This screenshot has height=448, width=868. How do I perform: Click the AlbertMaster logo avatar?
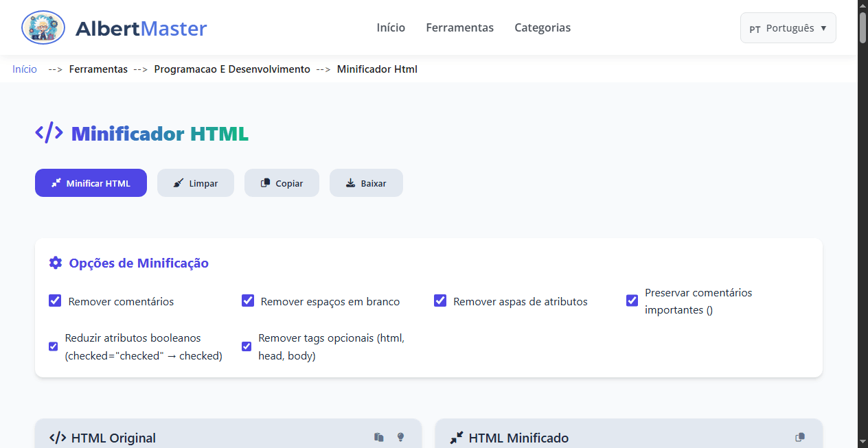[43, 27]
